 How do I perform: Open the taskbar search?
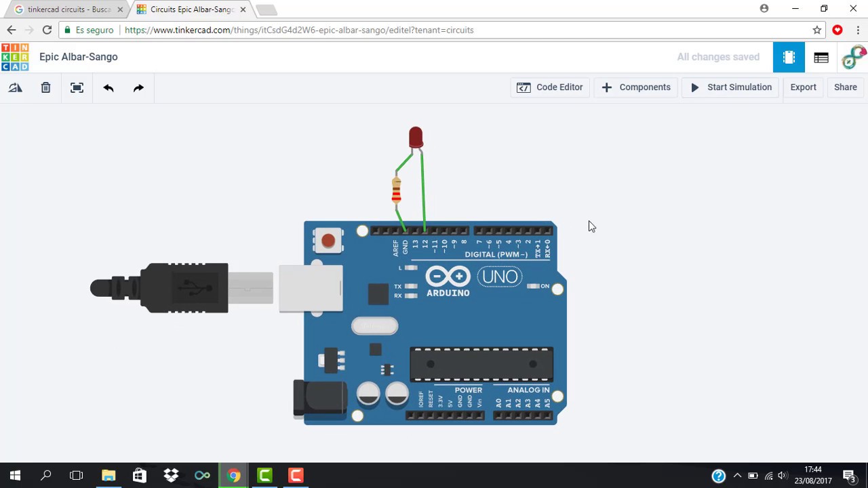point(46,476)
